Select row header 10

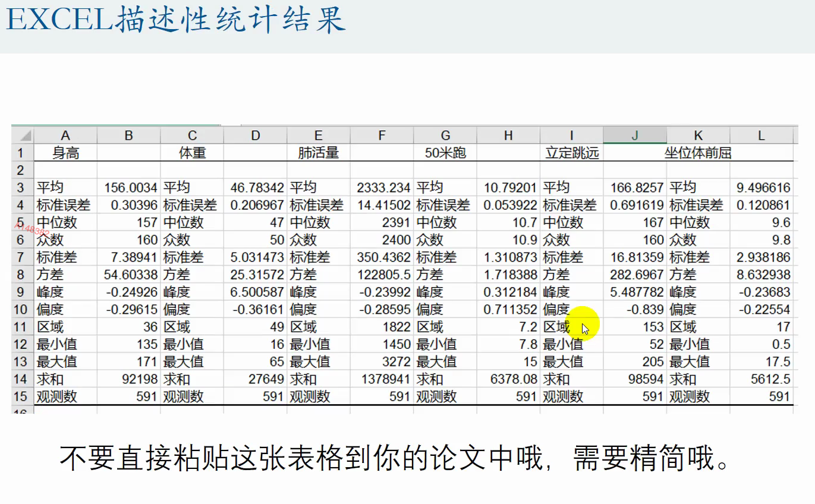[23, 310]
